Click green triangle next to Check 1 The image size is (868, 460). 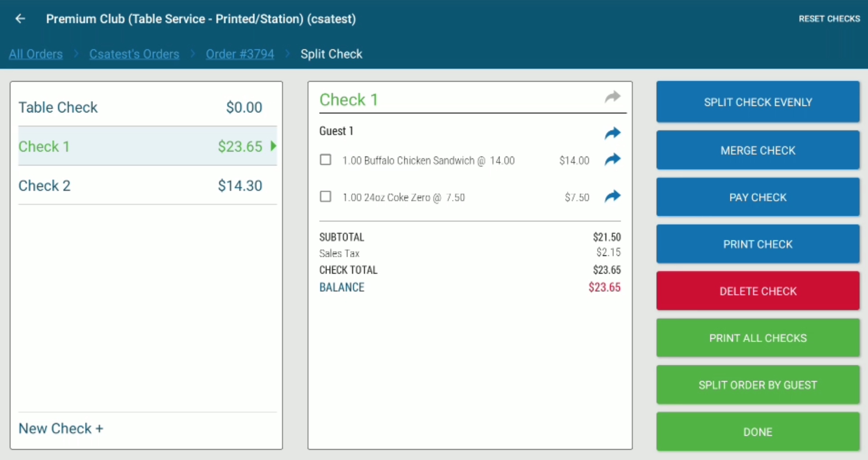[x=273, y=146]
